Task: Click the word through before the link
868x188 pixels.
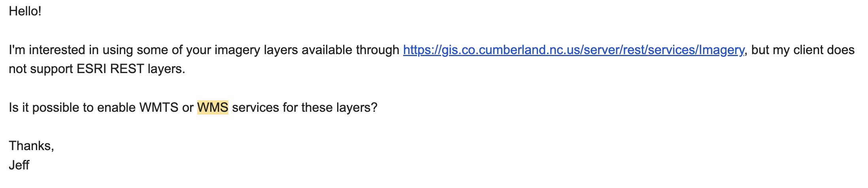Action: [x=378, y=50]
